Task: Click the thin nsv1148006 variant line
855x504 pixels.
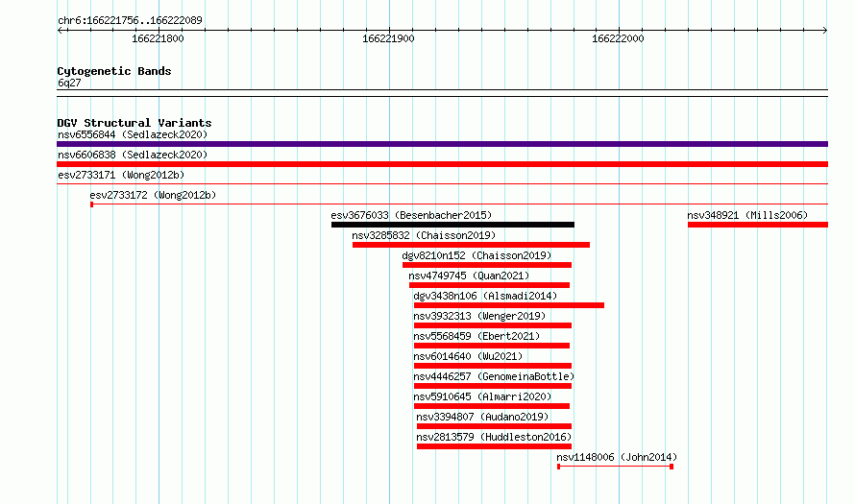Action: (615, 467)
